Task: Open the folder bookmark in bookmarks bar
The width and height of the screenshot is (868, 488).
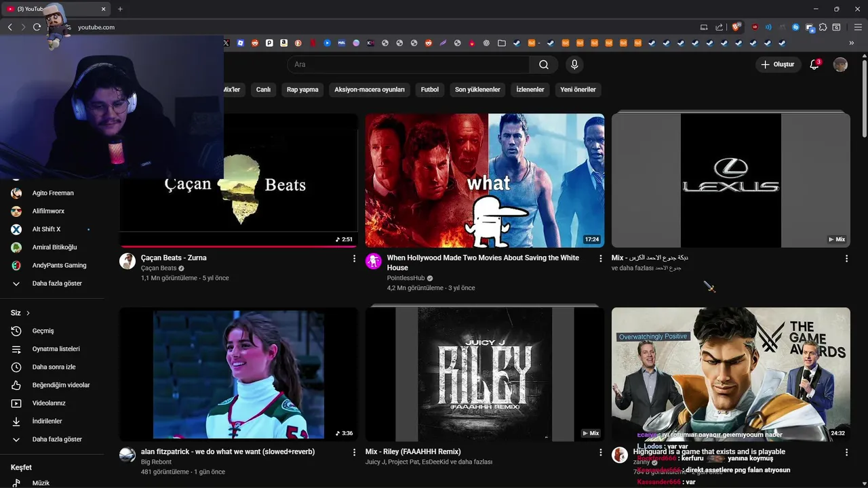Action: point(502,43)
